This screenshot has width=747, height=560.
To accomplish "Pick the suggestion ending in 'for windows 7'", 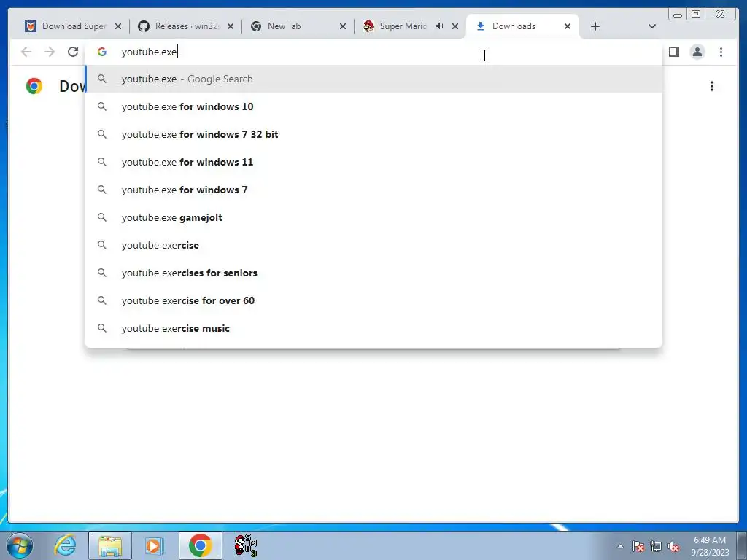I will (373, 190).
